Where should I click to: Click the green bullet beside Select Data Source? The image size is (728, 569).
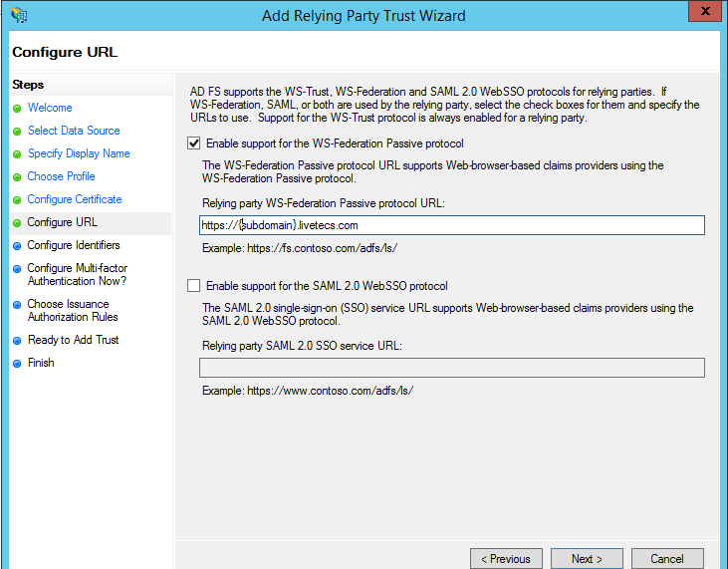pos(17,132)
